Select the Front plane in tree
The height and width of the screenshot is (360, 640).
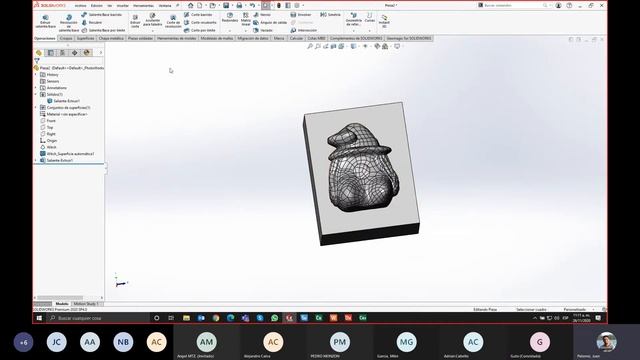click(51, 121)
